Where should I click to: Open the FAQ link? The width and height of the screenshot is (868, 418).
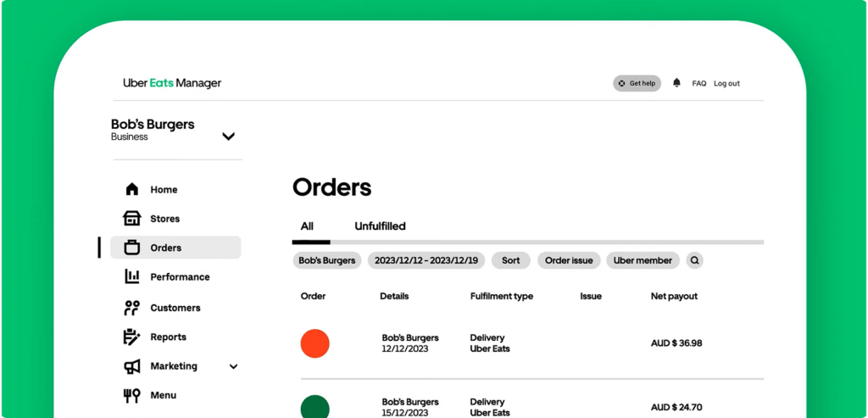tap(699, 83)
